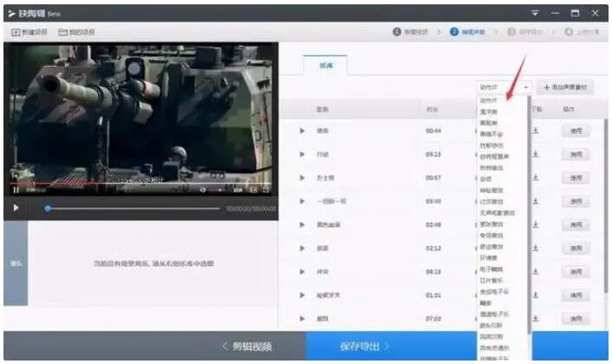Play preview of the 02:12 song
Screen dimensions: 612x364
point(302,248)
